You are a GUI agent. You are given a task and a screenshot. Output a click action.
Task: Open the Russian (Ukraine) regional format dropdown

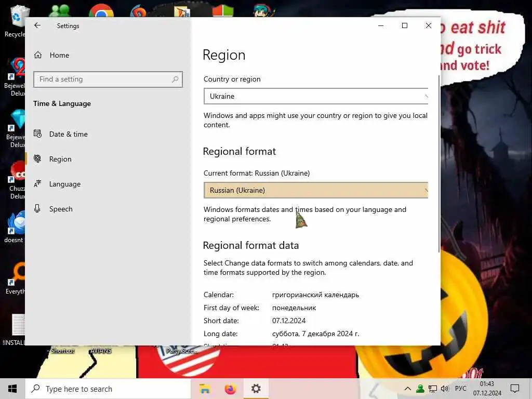click(x=316, y=190)
